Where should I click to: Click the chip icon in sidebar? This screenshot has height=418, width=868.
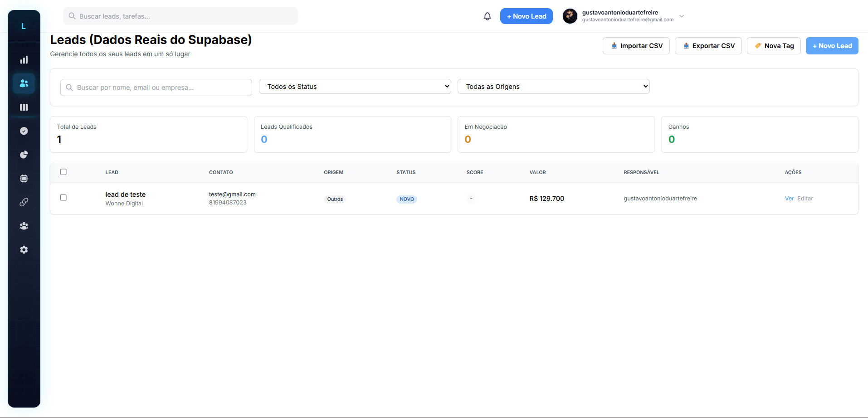(24, 179)
